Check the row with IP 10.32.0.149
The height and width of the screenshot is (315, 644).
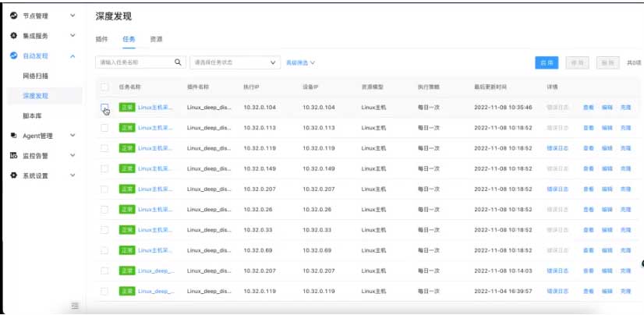tap(104, 168)
